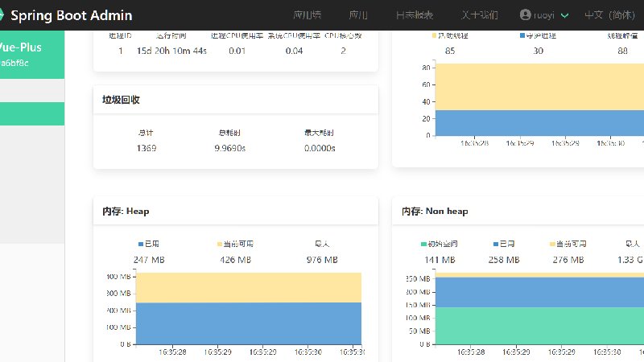Open the 应用墙 navigation item
This screenshot has width=644, height=362.
point(307,15)
